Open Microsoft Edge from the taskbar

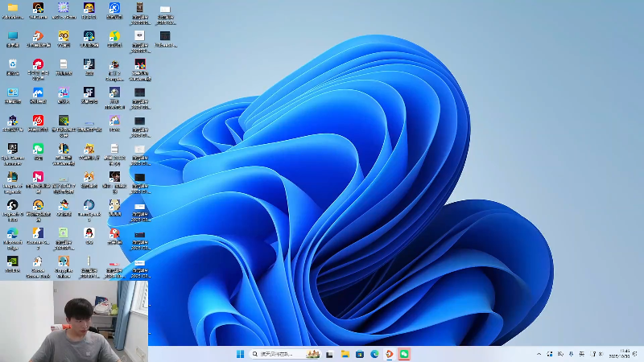[374, 354]
